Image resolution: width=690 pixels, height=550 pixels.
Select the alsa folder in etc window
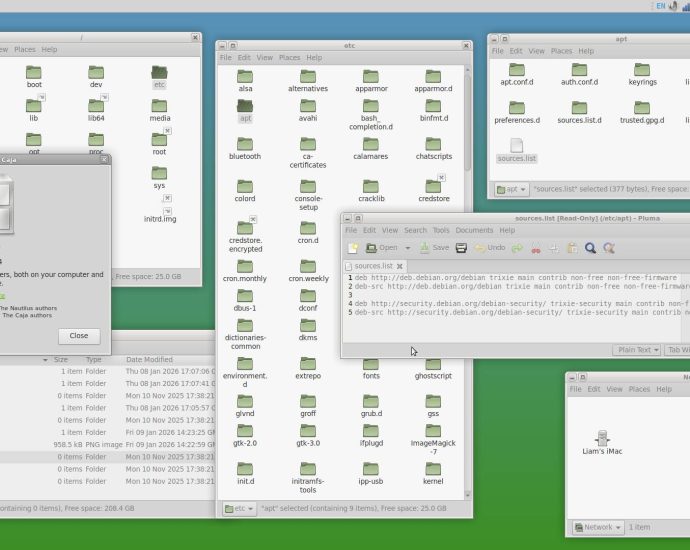tap(245, 81)
